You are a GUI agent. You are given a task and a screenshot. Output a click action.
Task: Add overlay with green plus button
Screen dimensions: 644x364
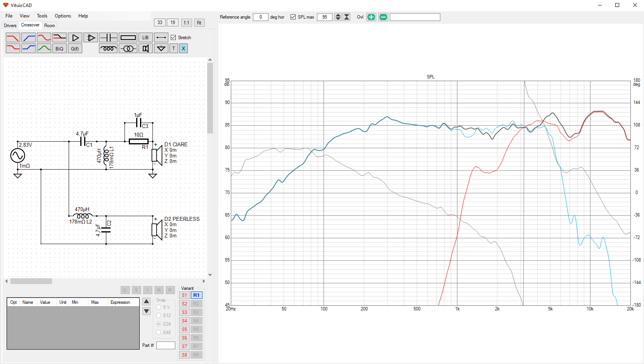(371, 17)
